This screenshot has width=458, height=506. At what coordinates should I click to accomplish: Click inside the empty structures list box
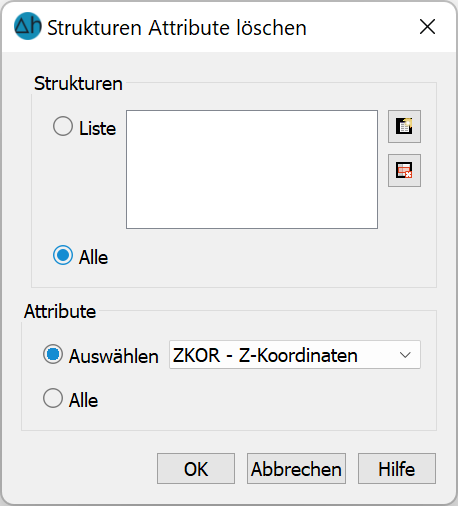pos(252,169)
